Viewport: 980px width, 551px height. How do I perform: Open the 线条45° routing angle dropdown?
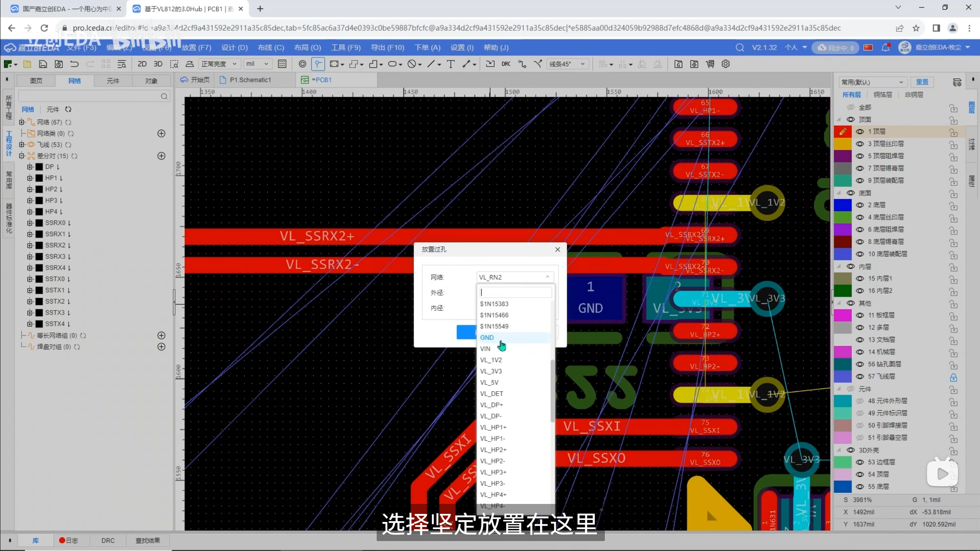coord(567,64)
